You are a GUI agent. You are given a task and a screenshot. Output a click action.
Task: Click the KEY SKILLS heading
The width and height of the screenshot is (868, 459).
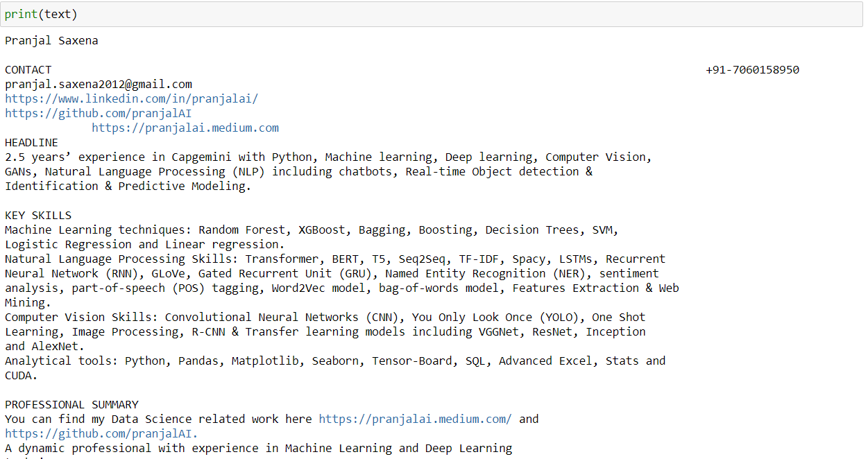pos(38,215)
